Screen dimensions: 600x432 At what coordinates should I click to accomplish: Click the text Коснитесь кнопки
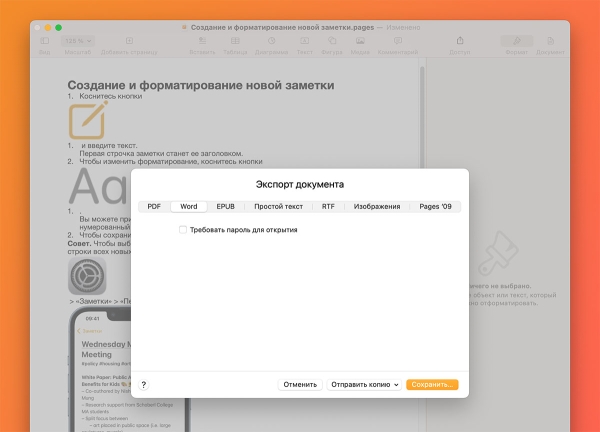(111, 96)
